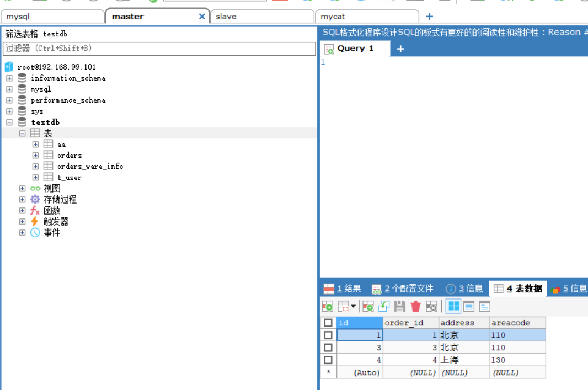Click the events clock icon (事件)
This screenshot has width=588, height=390.
click(x=35, y=232)
